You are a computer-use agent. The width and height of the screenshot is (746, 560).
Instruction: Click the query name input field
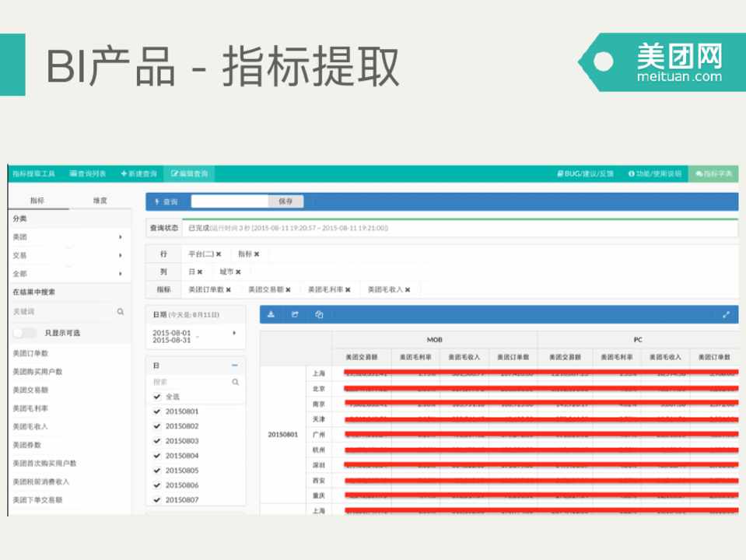(230, 201)
